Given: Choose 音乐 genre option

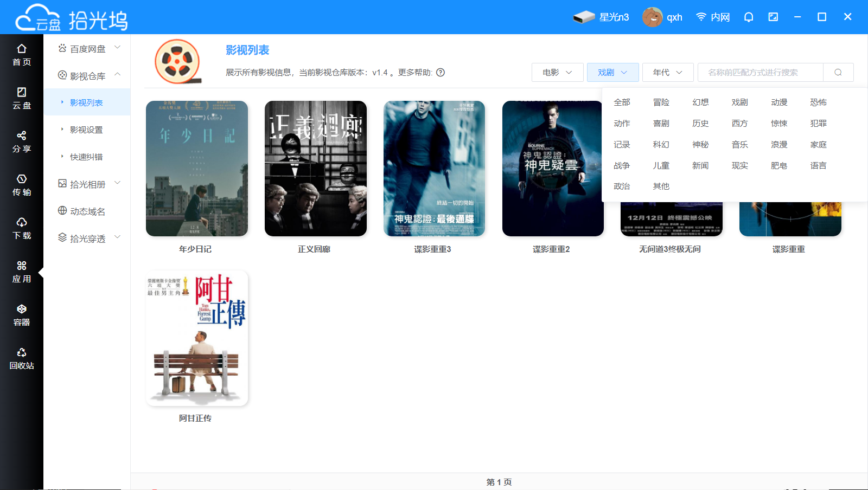Looking at the screenshot, I should tap(739, 144).
